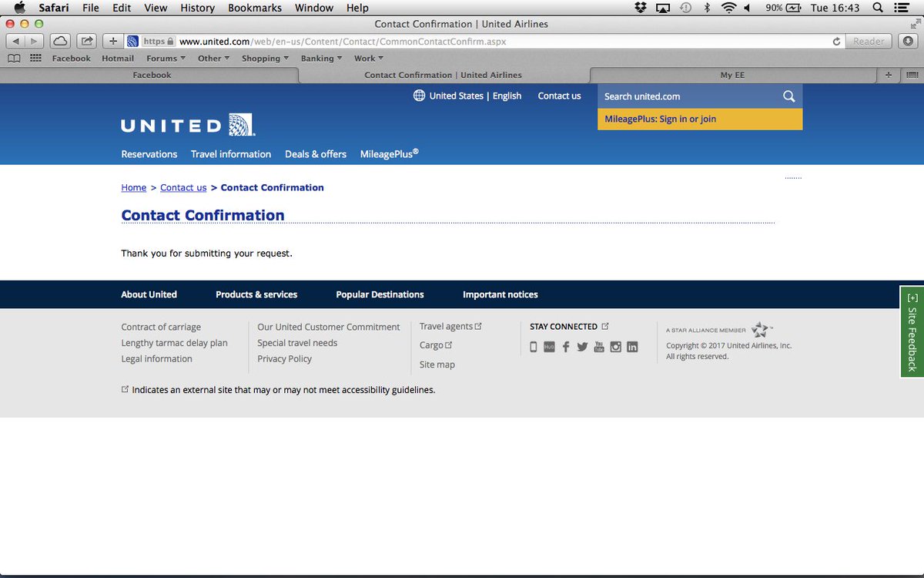924x578 pixels.
Task: Expand the Work bookmarks folder
Action: tap(369, 59)
